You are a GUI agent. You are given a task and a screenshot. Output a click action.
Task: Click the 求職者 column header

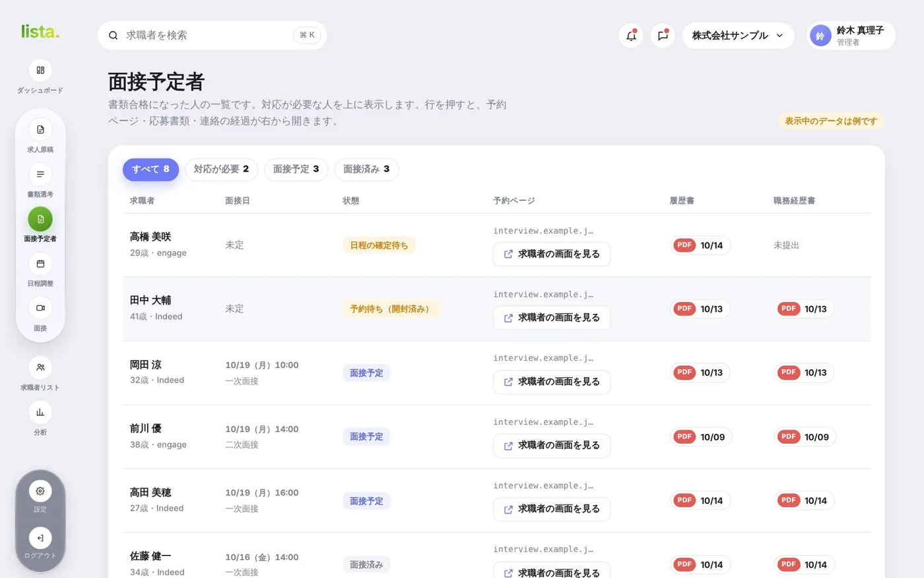point(142,201)
